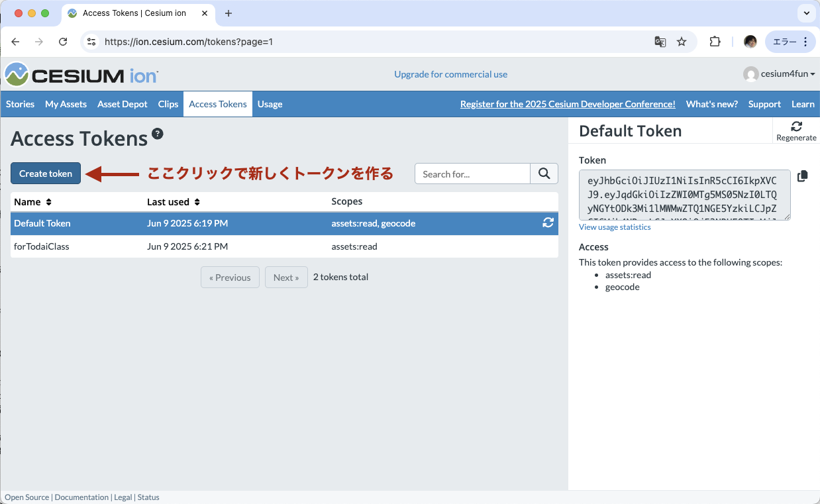Open Google Translate icon in the address bar

(660, 41)
